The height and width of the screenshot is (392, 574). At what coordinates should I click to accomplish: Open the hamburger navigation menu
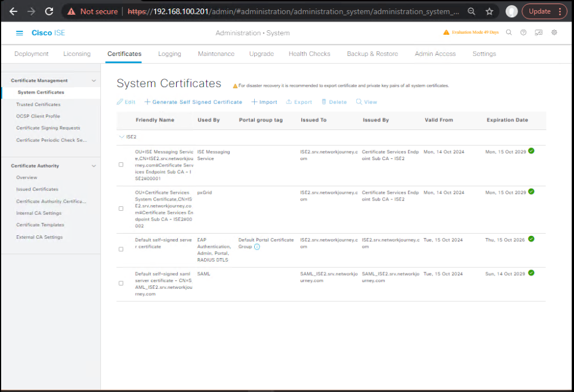point(19,33)
